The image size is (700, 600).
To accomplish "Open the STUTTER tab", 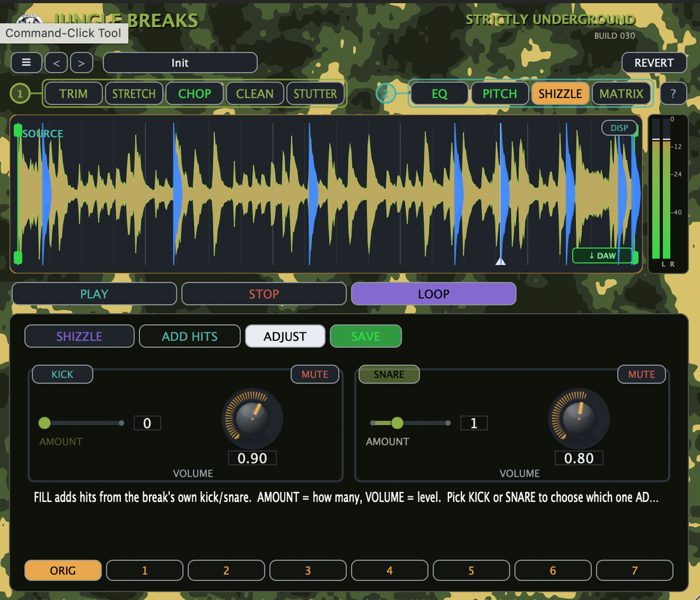I will [315, 94].
